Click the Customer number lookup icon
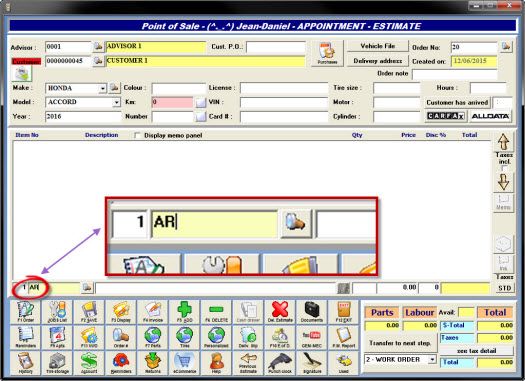525x381 pixels. coord(98,61)
